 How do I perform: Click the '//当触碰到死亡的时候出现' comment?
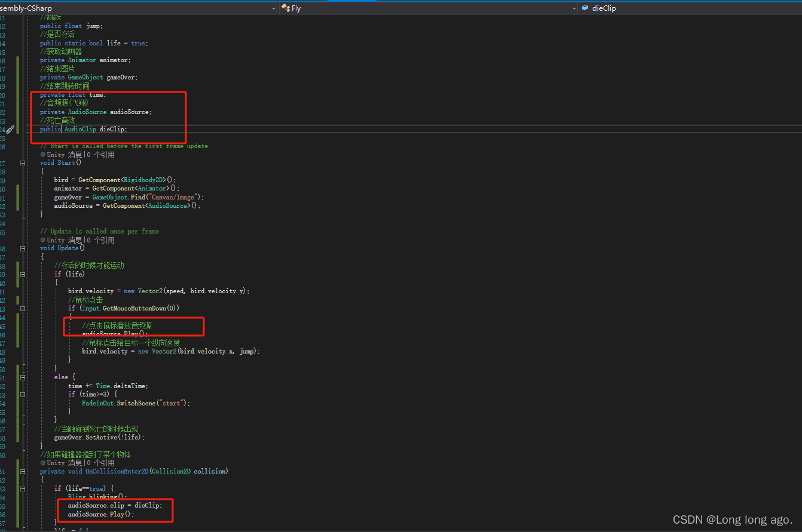[x=96, y=429]
